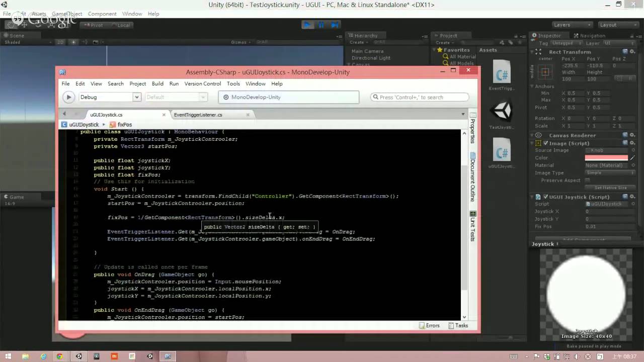
Task: Click the anchor presets square icon
Action: point(545,72)
